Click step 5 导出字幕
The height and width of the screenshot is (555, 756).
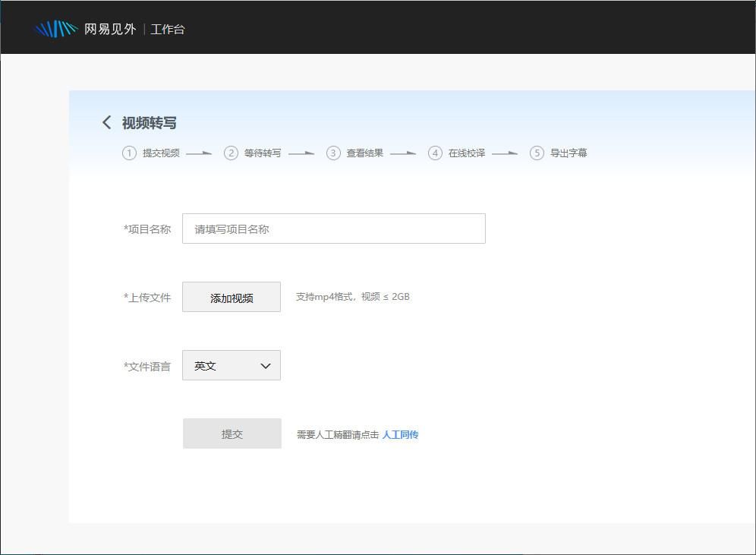click(x=559, y=153)
